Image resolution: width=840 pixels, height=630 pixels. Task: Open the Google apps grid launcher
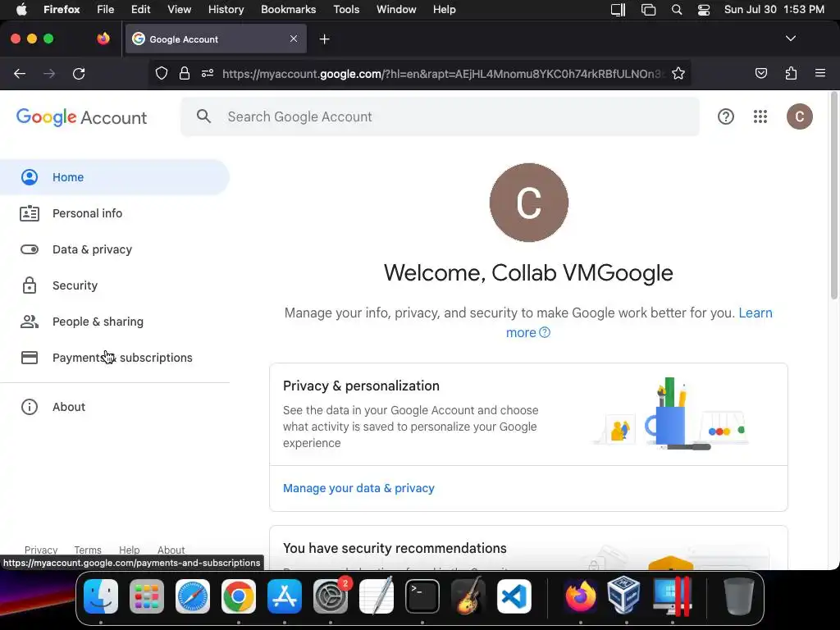[760, 116]
